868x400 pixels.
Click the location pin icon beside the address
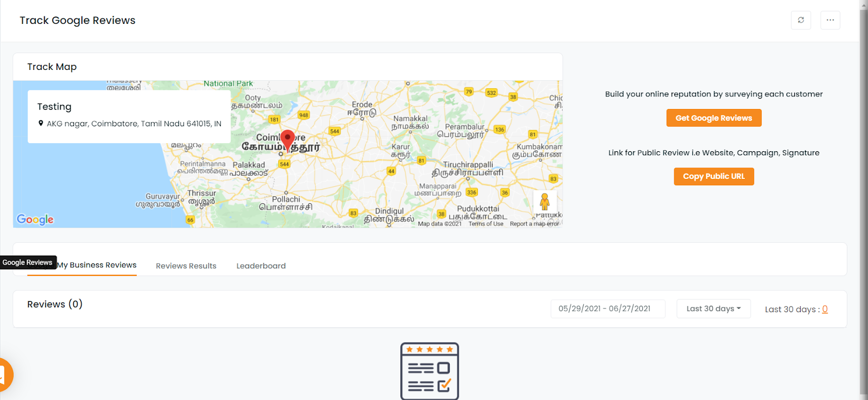tap(41, 124)
